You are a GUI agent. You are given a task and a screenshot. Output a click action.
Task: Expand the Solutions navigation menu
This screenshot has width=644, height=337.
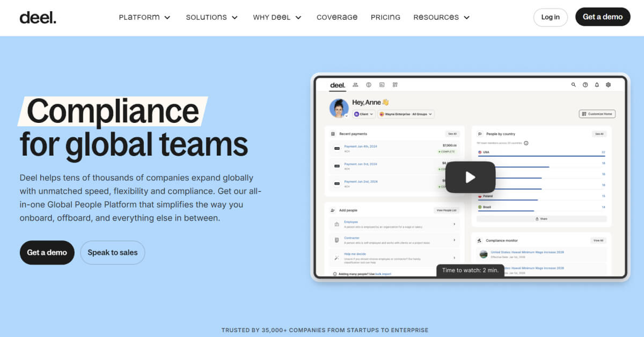[x=212, y=17]
